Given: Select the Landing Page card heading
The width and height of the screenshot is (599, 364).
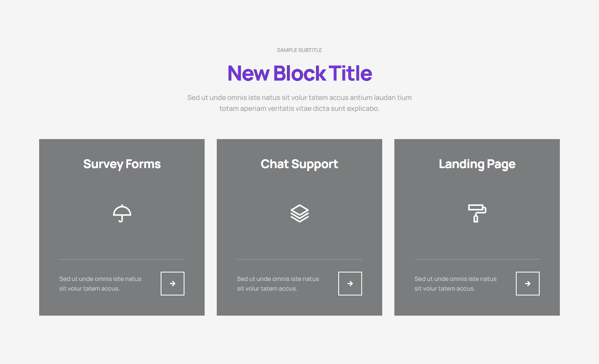Looking at the screenshot, I should coord(477,164).
